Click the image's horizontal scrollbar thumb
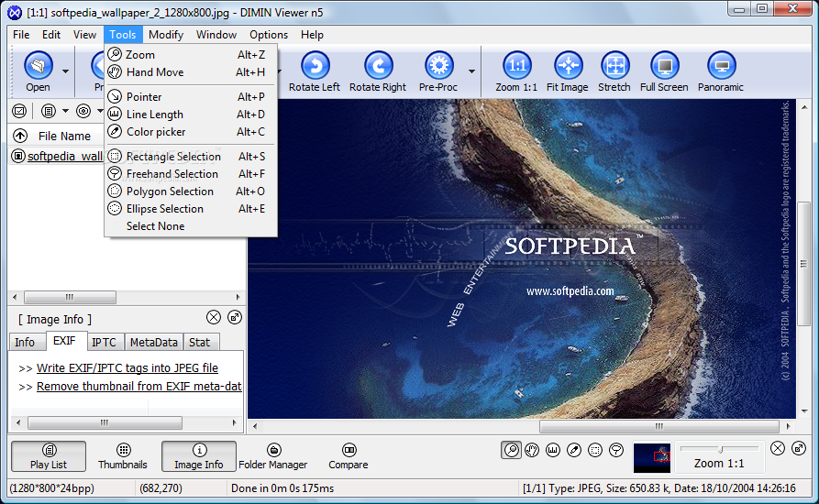This screenshot has height=504, width=819. click(x=659, y=426)
